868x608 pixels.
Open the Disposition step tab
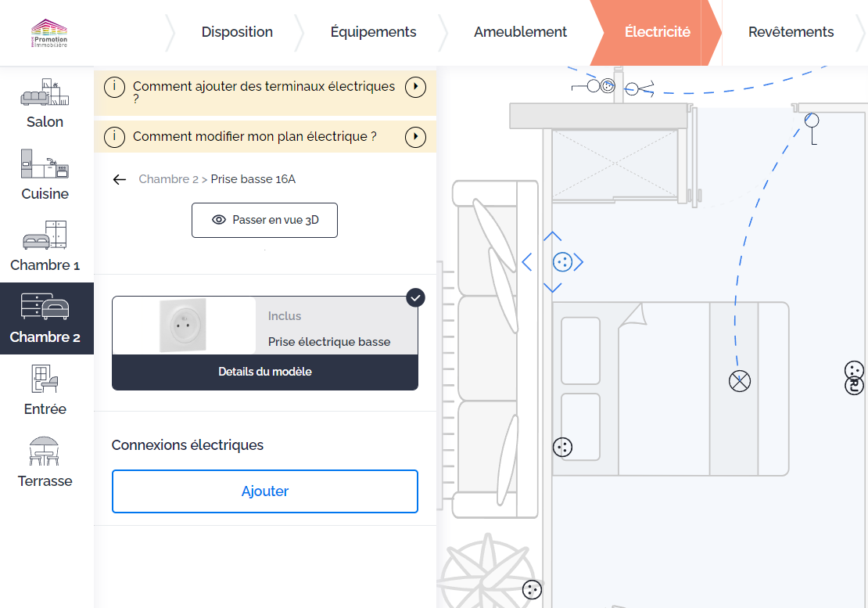(237, 32)
